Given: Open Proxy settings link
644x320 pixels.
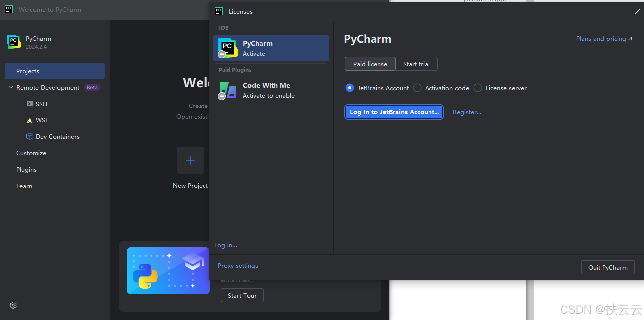Looking at the screenshot, I should point(238,265).
